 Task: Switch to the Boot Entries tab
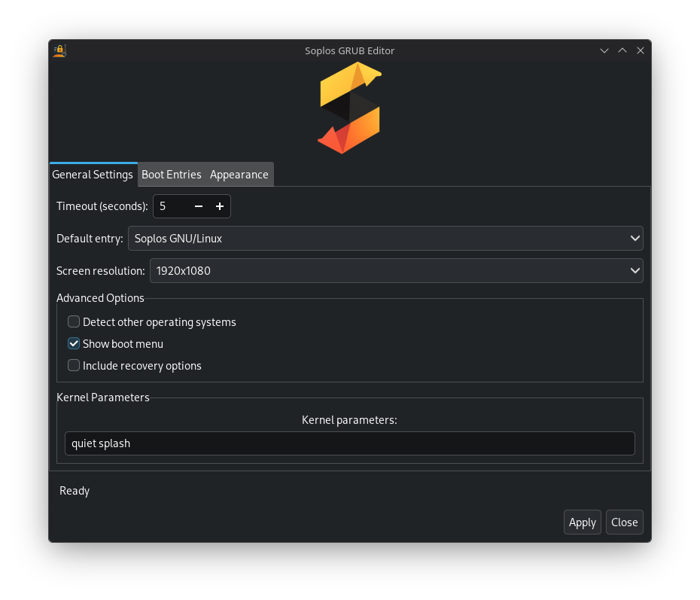click(172, 174)
